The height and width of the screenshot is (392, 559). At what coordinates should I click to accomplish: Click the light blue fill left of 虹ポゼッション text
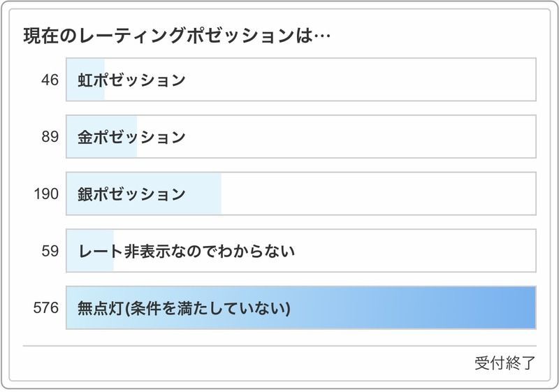click(x=71, y=80)
